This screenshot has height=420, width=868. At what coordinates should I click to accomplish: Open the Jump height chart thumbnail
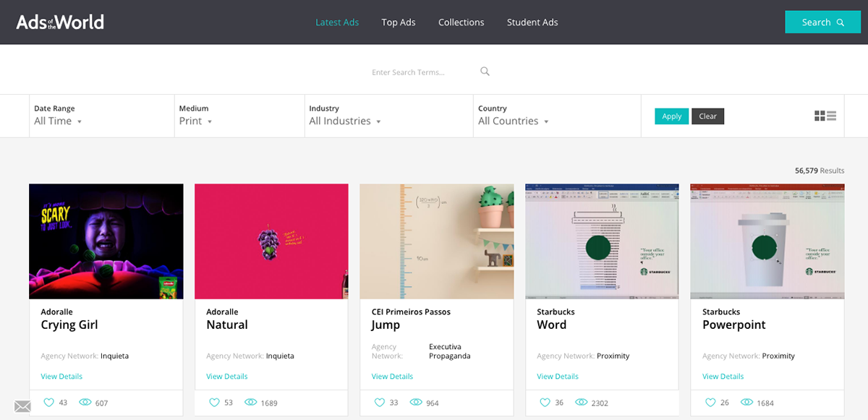[x=437, y=241]
